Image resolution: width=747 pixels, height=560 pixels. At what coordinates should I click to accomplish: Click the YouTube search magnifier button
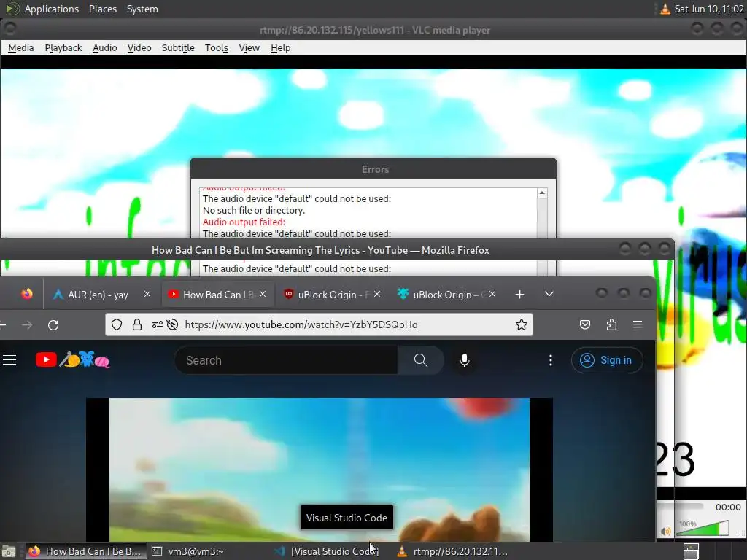(421, 360)
